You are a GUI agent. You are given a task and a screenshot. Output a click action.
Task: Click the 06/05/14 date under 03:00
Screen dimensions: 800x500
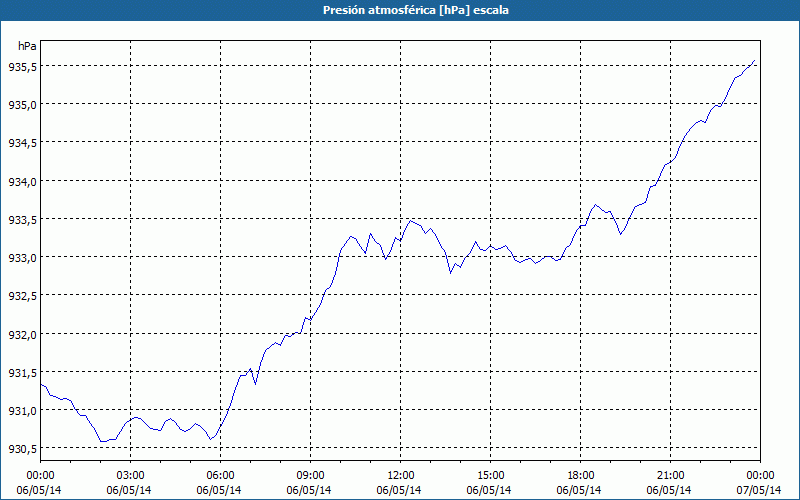click(129, 490)
